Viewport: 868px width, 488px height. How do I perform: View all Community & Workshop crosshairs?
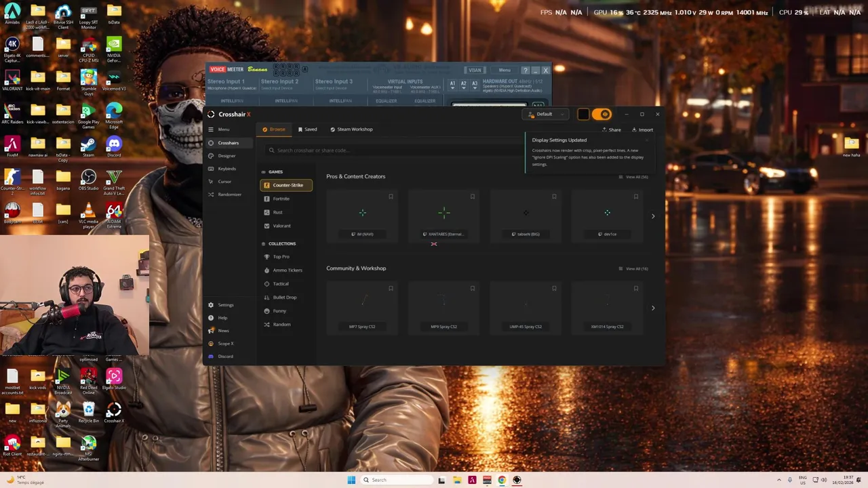tap(633, 269)
